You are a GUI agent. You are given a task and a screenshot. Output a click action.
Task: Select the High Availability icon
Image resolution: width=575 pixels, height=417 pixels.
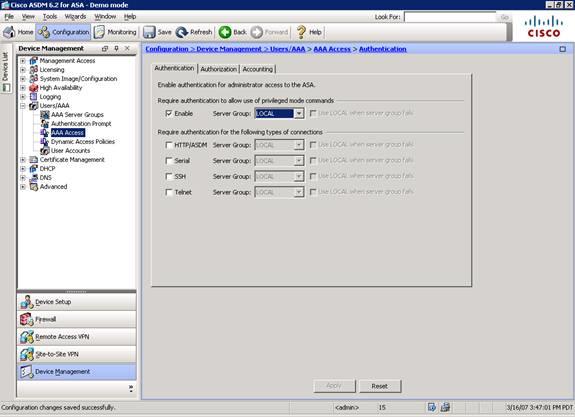pyautogui.click(x=33, y=88)
